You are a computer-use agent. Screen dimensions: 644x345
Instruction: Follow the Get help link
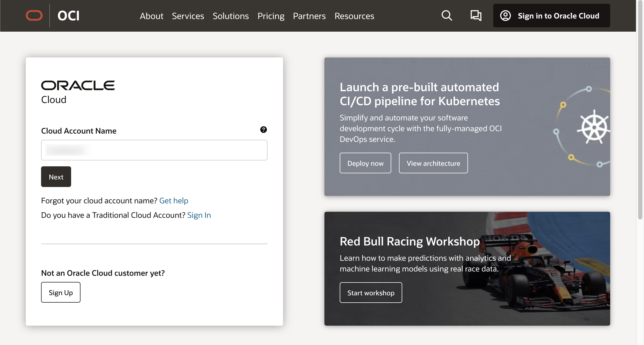tap(174, 201)
